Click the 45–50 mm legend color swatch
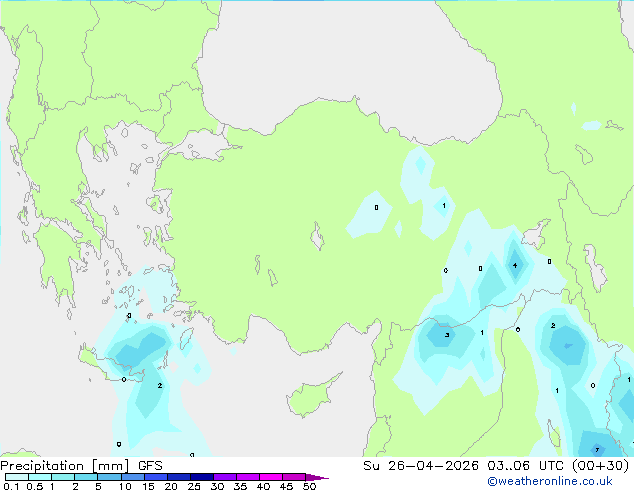The height and width of the screenshot is (490, 634). click(294, 477)
